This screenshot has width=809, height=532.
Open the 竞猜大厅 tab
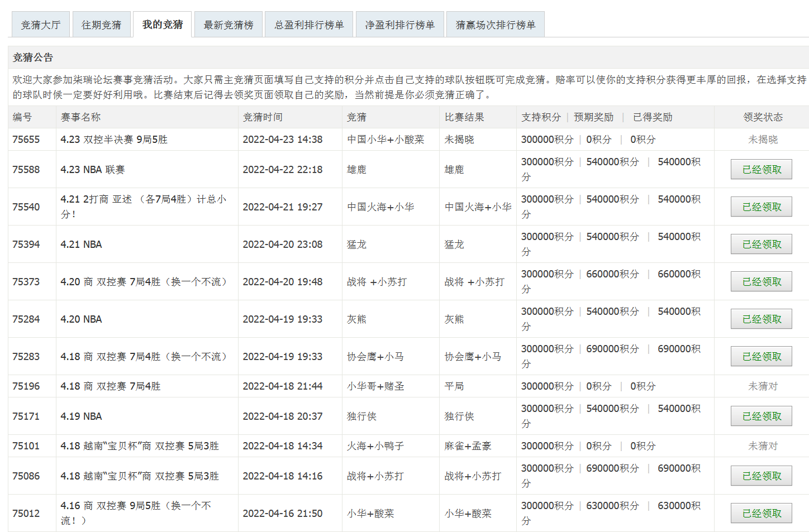pos(40,25)
